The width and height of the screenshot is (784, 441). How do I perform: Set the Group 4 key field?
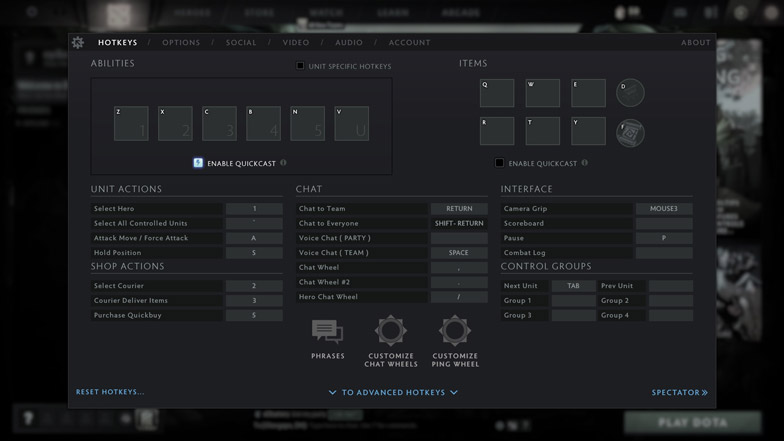670,315
